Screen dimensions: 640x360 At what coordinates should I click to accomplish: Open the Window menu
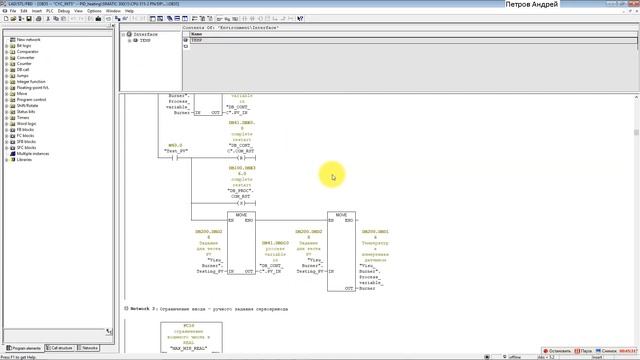click(x=113, y=11)
